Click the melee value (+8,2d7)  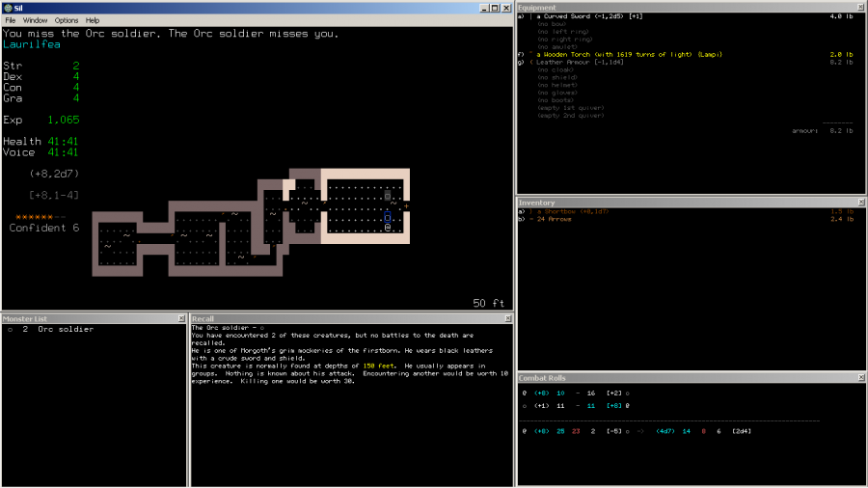pos(54,174)
